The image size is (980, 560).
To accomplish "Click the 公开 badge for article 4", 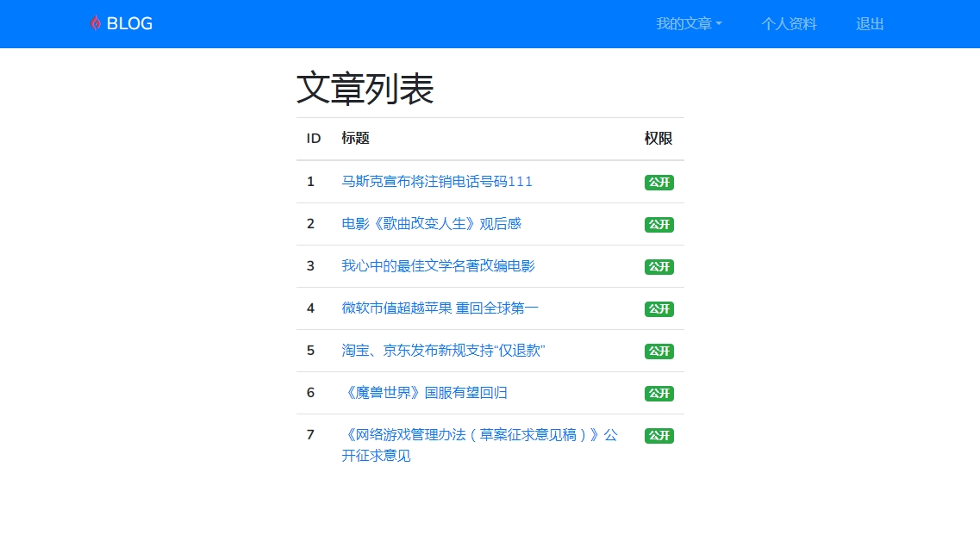I will [659, 309].
